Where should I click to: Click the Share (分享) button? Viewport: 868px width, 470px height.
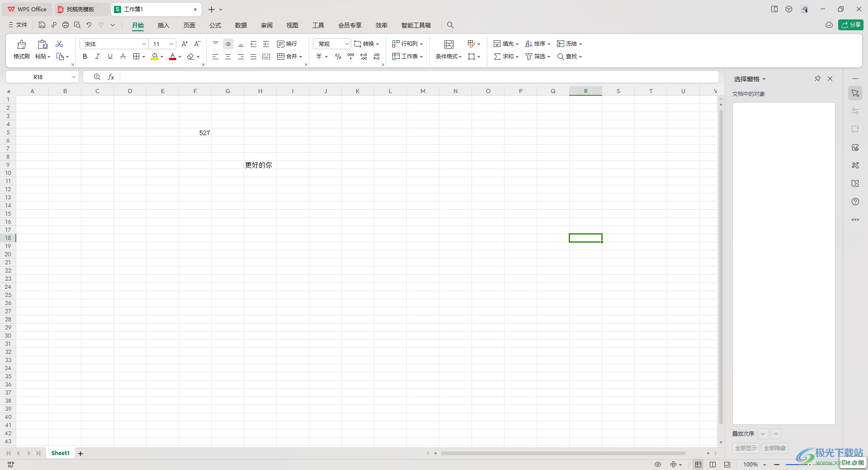tap(851, 25)
